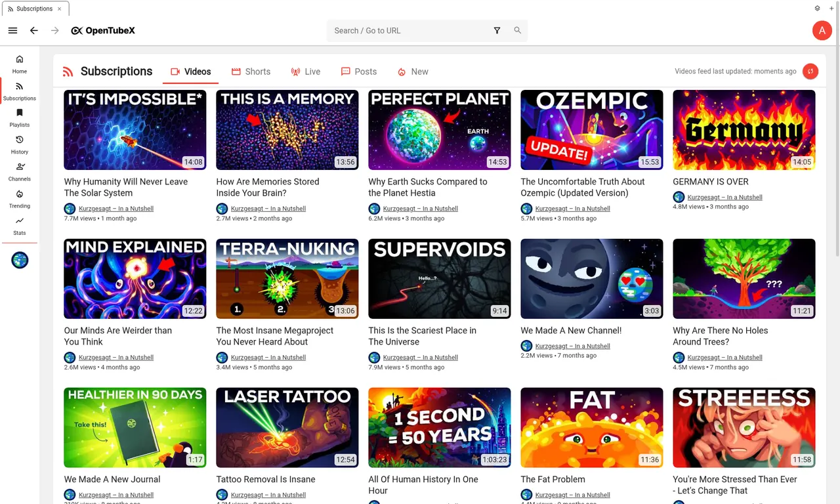This screenshot has width=840, height=504.
Task: Open Kurzgesagt channel link under 'We Made A New Journal'
Action: (x=116, y=495)
